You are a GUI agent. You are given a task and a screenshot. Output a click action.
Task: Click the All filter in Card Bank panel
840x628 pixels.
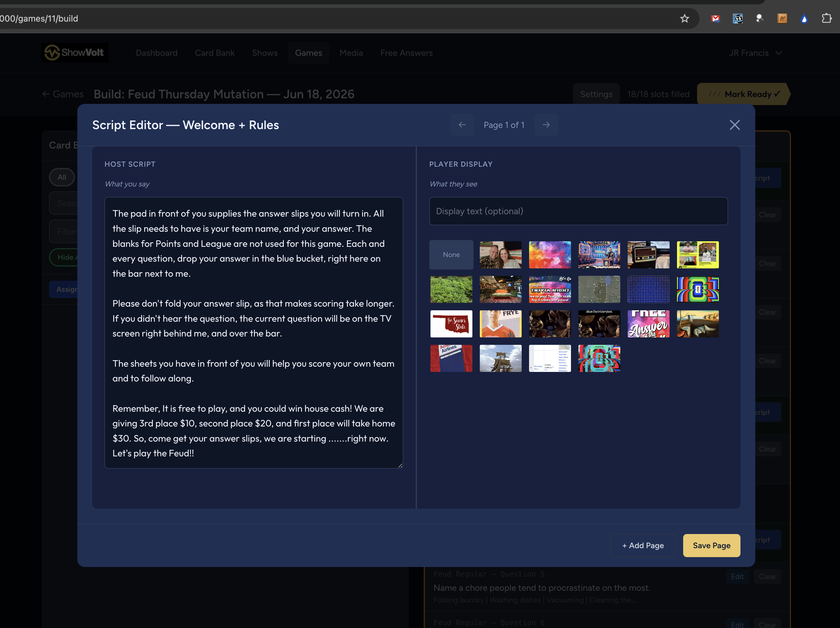tap(62, 177)
